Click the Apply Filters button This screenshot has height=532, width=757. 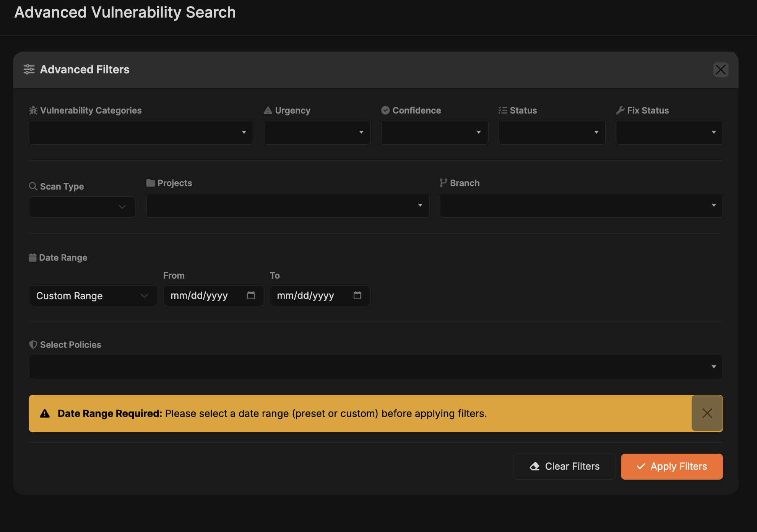(671, 466)
